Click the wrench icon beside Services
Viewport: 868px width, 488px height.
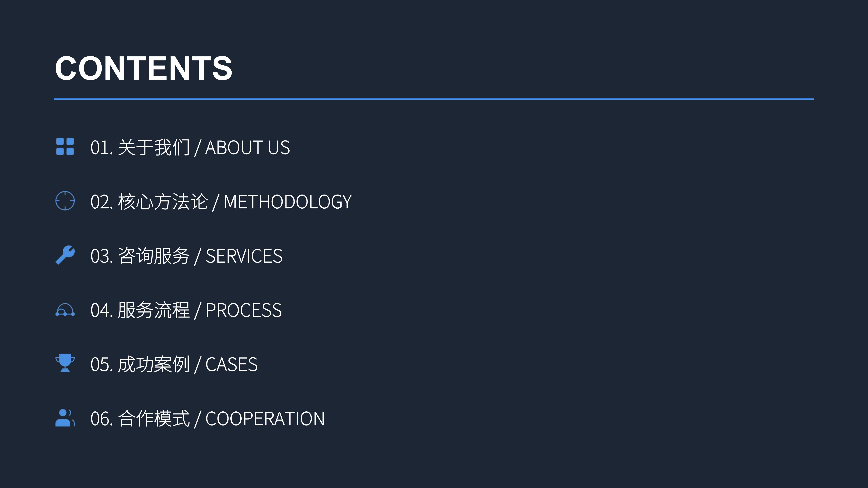65,255
